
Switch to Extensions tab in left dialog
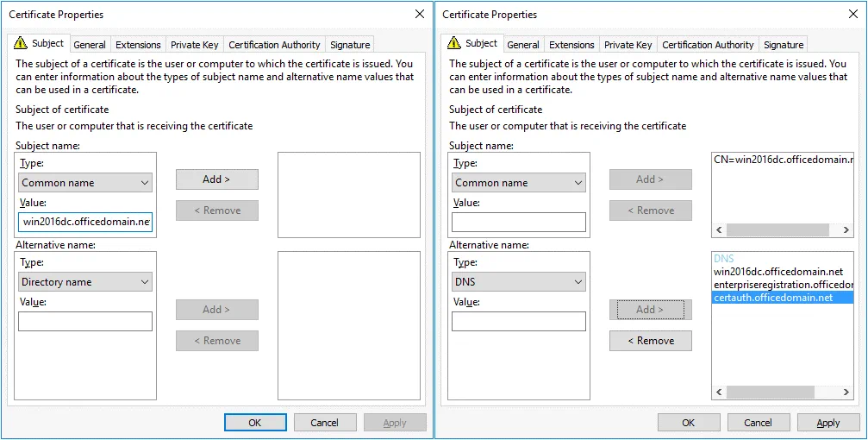point(138,45)
